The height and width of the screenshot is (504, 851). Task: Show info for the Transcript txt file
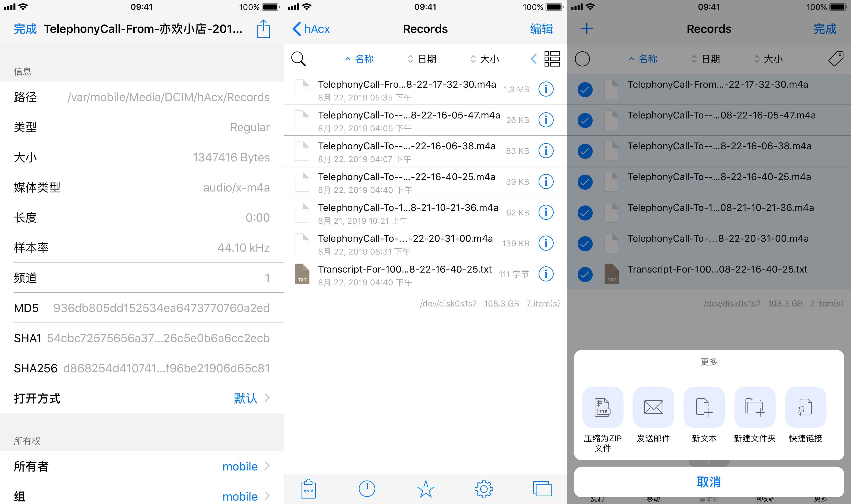[x=546, y=274]
